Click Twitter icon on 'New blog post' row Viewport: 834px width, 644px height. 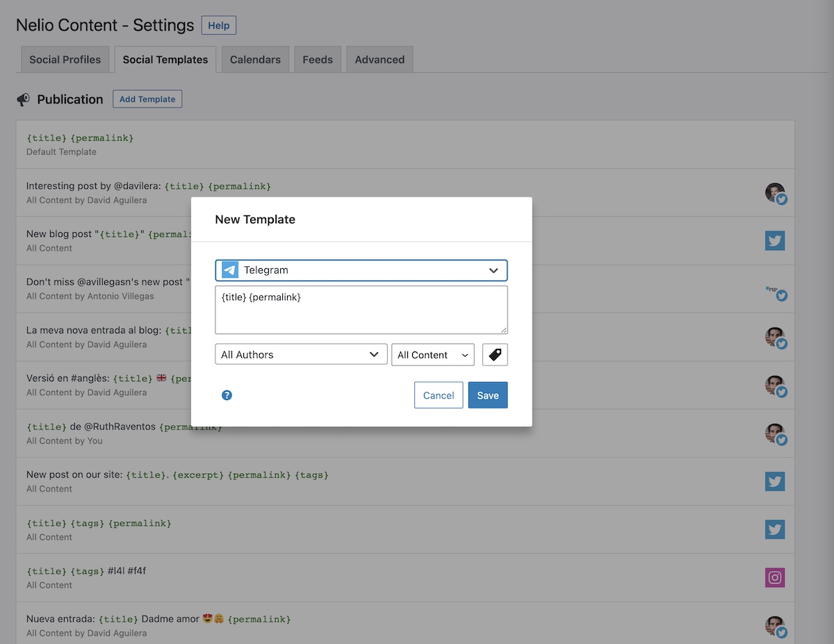pos(775,241)
